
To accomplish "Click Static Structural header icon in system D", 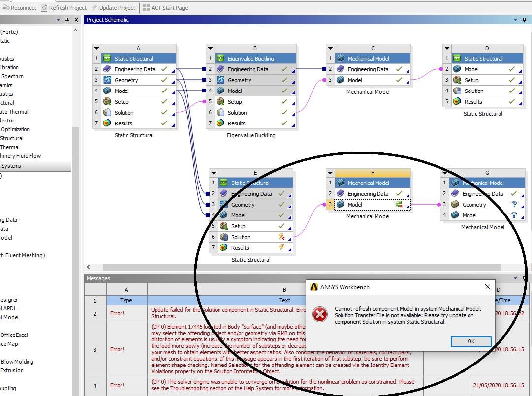I will (457, 59).
